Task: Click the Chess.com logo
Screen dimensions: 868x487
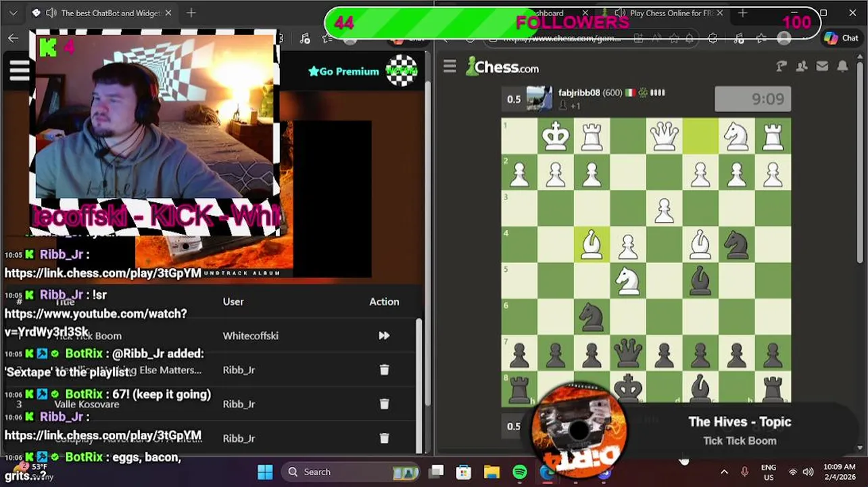Action: click(x=502, y=67)
